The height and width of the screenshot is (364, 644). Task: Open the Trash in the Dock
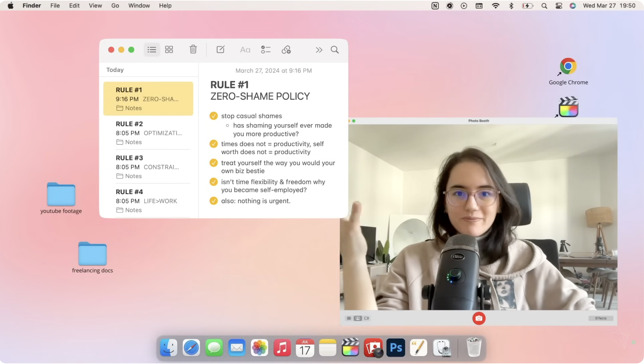pos(474,348)
